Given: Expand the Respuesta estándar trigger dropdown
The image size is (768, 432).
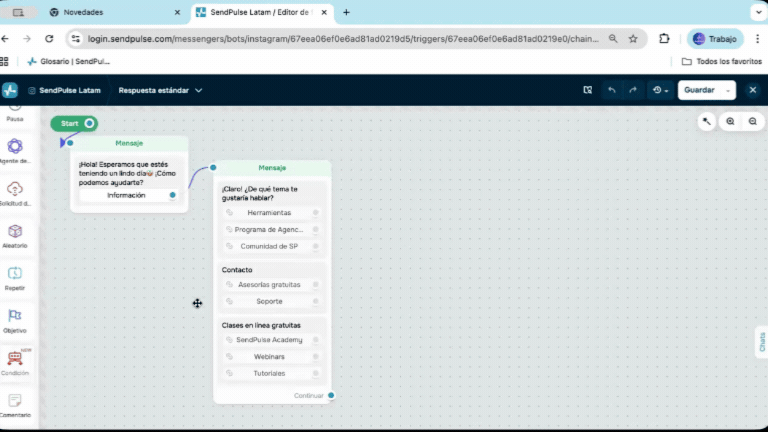Looking at the screenshot, I should tap(160, 90).
